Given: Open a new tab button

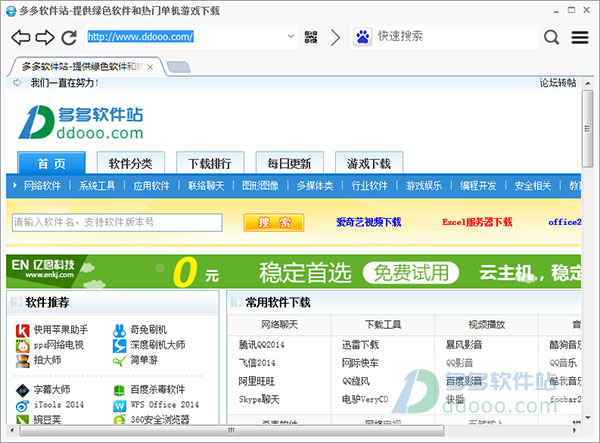Looking at the screenshot, I should 179,67.
